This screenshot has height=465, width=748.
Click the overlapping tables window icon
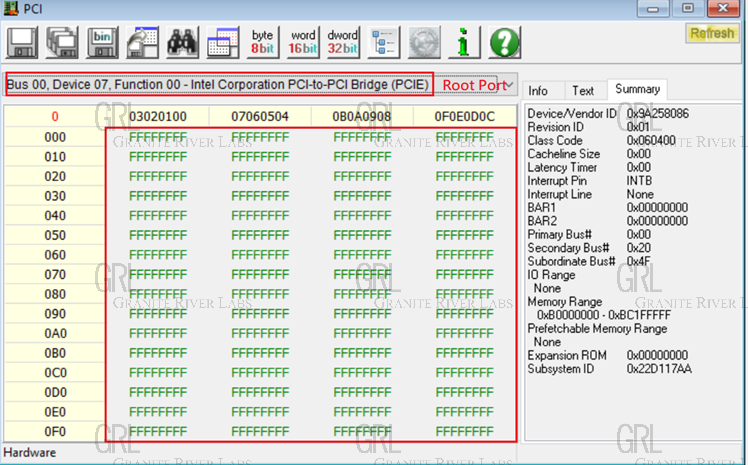coord(222,43)
